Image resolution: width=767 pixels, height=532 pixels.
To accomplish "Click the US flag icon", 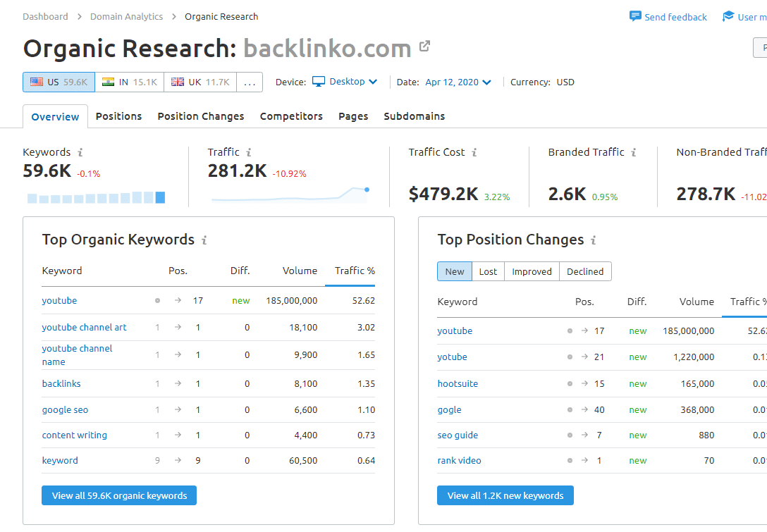I will 37,82.
